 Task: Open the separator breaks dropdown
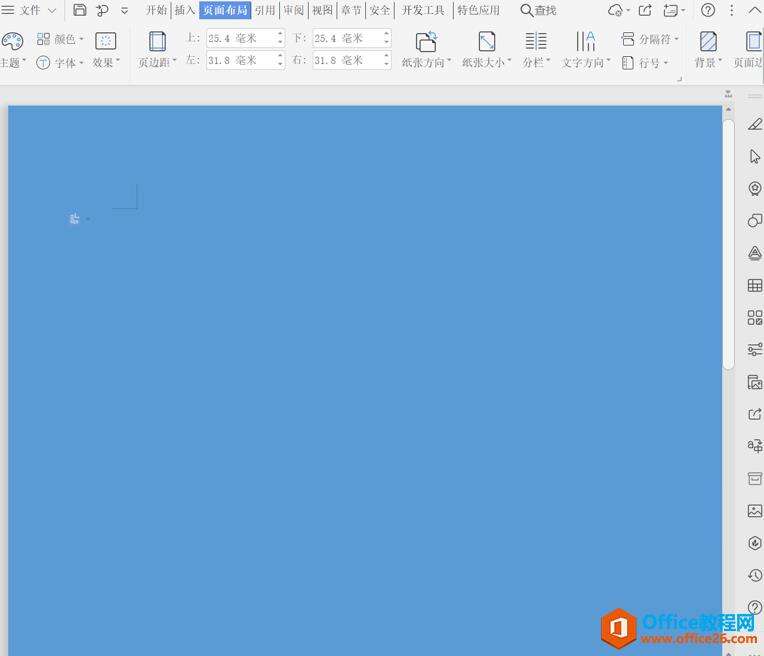coord(650,39)
